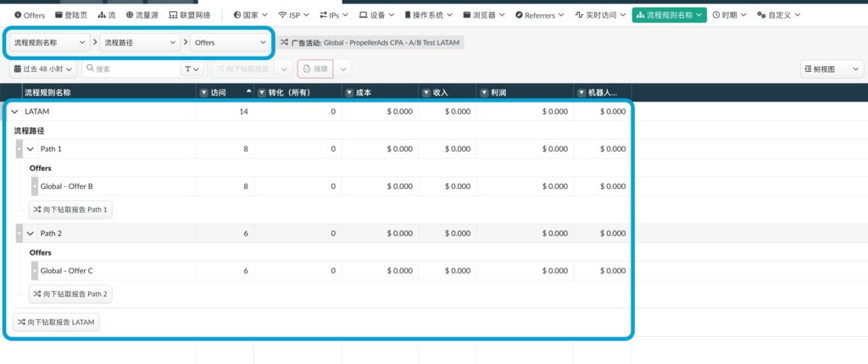The width and height of the screenshot is (868, 364).
Task: Click the 收入 column filter icon
Action: [x=426, y=93]
